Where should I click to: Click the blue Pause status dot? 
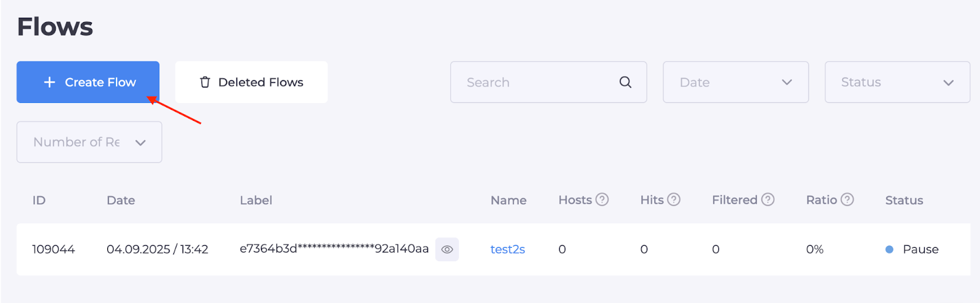click(x=889, y=250)
